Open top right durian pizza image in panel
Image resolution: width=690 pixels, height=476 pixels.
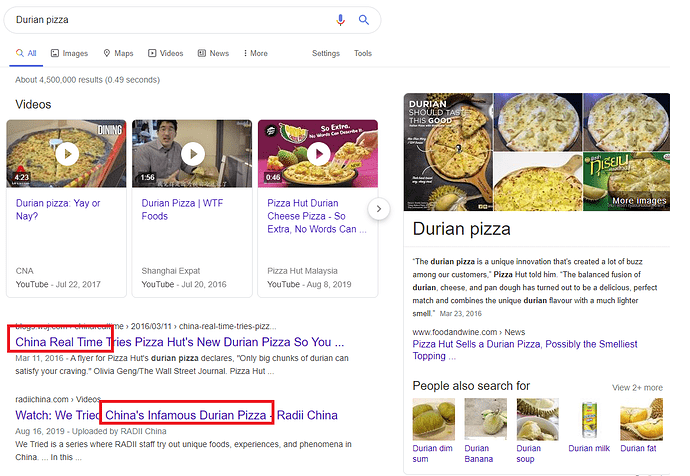(x=627, y=122)
